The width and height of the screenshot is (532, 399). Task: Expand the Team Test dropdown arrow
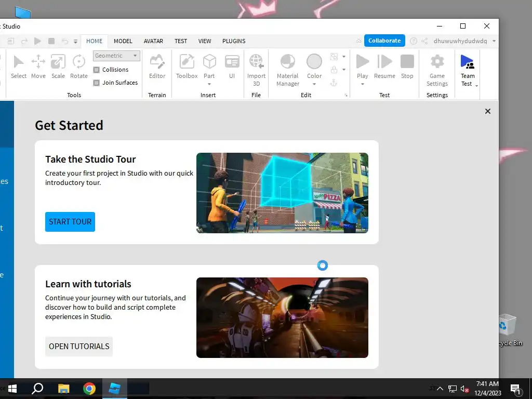477,86
